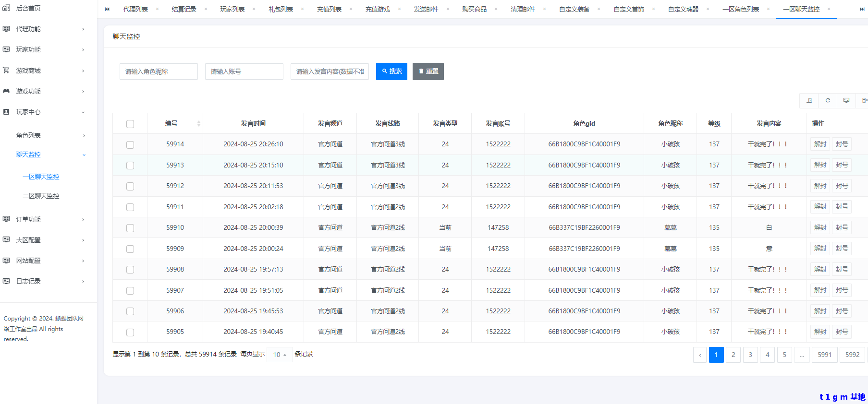Close the 代理列表 tab
The height and width of the screenshot is (404, 868).
(157, 9)
